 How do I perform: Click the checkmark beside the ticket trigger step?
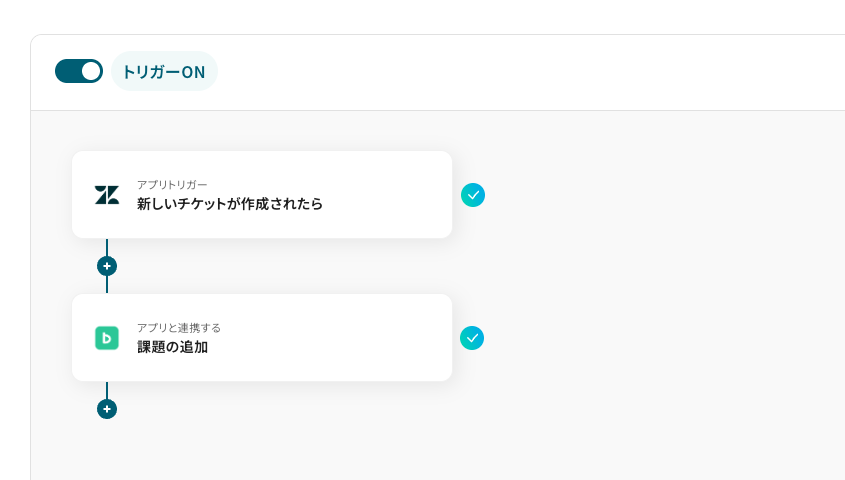coord(473,195)
